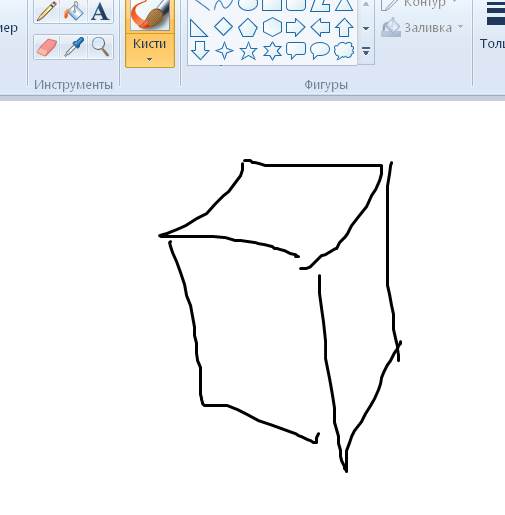Select the Pencil tool

pyautogui.click(x=47, y=12)
